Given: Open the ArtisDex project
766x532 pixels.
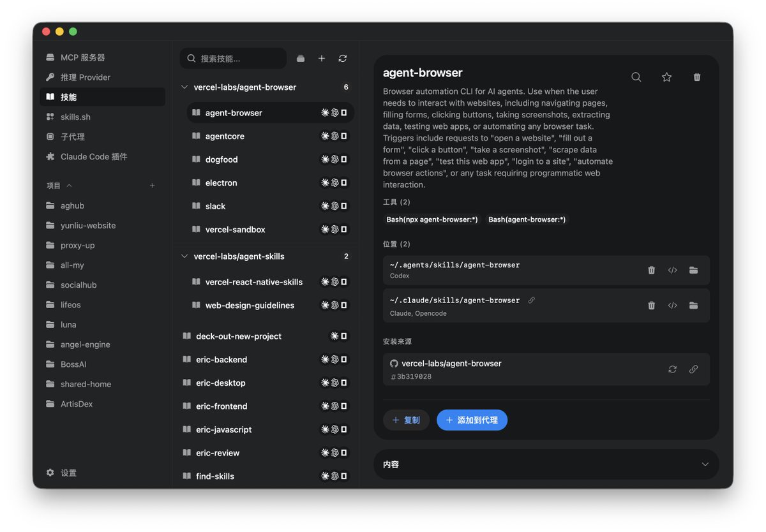Looking at the screenshot, I should click(102, 404).
